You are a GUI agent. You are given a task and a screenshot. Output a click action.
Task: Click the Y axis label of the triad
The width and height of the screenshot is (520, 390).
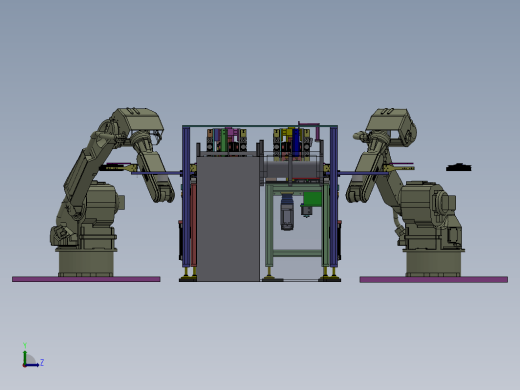pyautogui.click(x=25, y=345)
